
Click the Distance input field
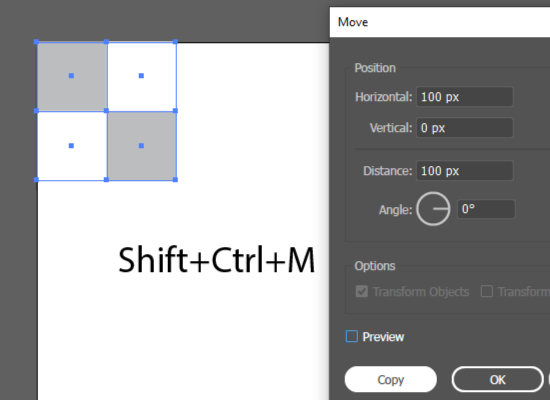[x=465, y=171]
